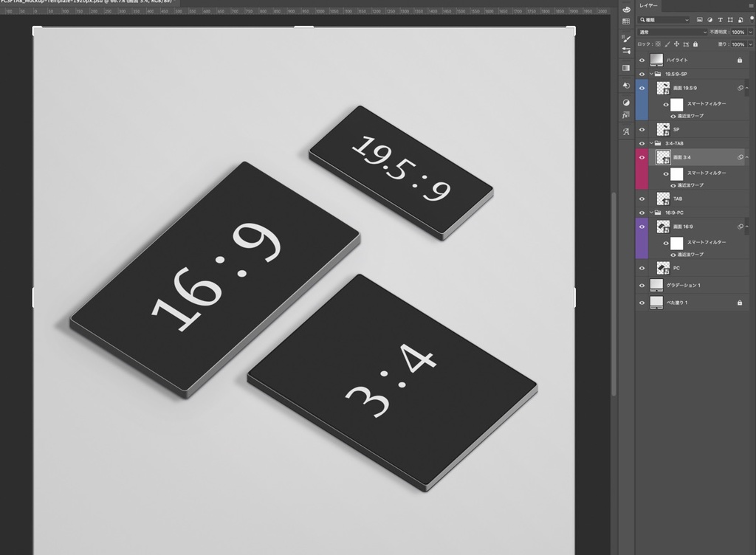Screen dimensions: 756x555
Task: Click the lock all padlock icon
Action: click(x=695, y=44)
